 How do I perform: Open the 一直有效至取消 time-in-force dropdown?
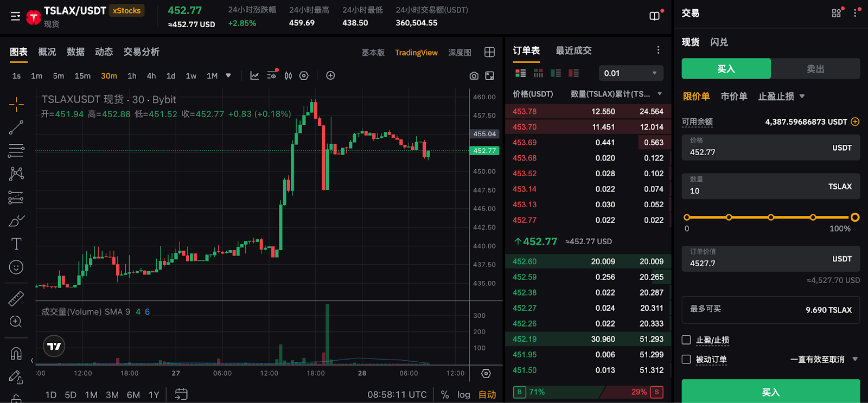(824, 359)
